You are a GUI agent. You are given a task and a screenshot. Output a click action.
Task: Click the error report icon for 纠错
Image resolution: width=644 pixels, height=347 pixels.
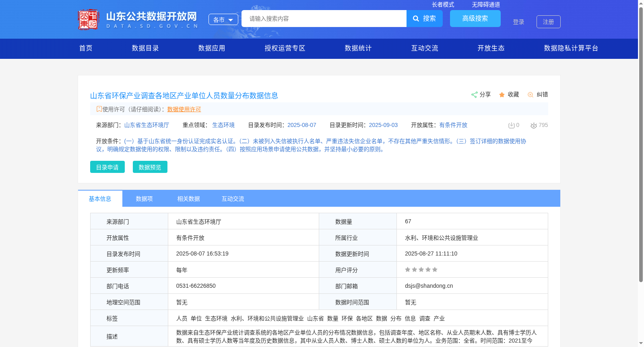pyautogui.click(x=530, y=95)
